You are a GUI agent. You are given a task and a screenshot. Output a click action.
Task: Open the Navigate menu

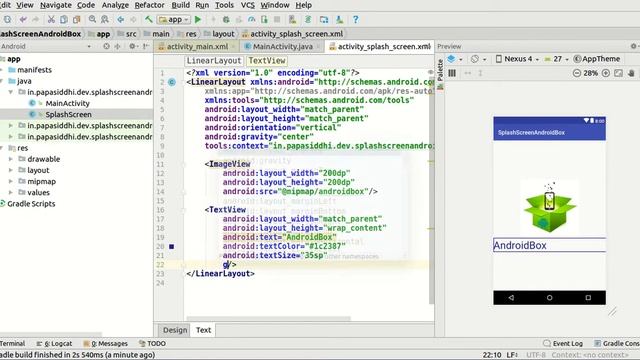click(x=56, y=5)
